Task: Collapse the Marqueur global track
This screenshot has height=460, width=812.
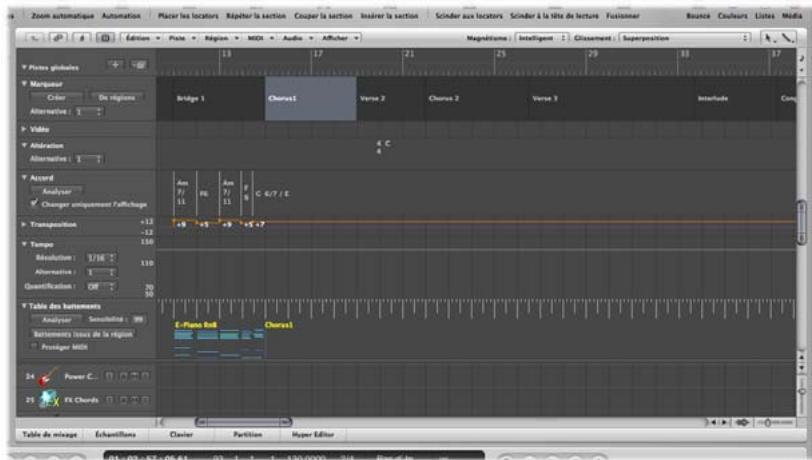Action: tap(24, 83)
